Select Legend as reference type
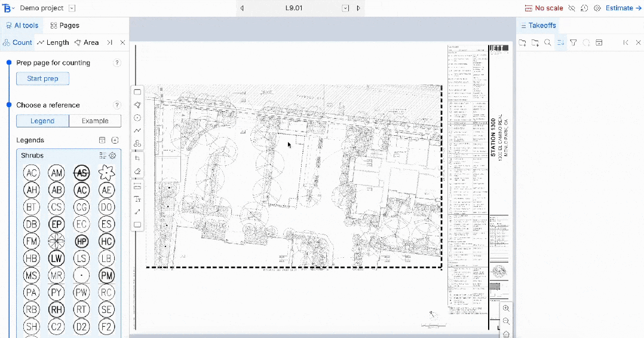The image size is (644, 338). (42, 121)
